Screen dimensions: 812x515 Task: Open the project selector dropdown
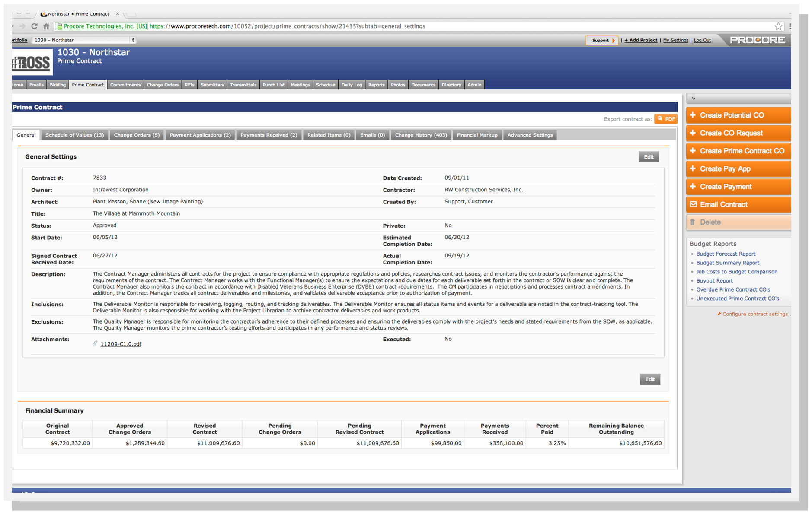pos(84,40)
